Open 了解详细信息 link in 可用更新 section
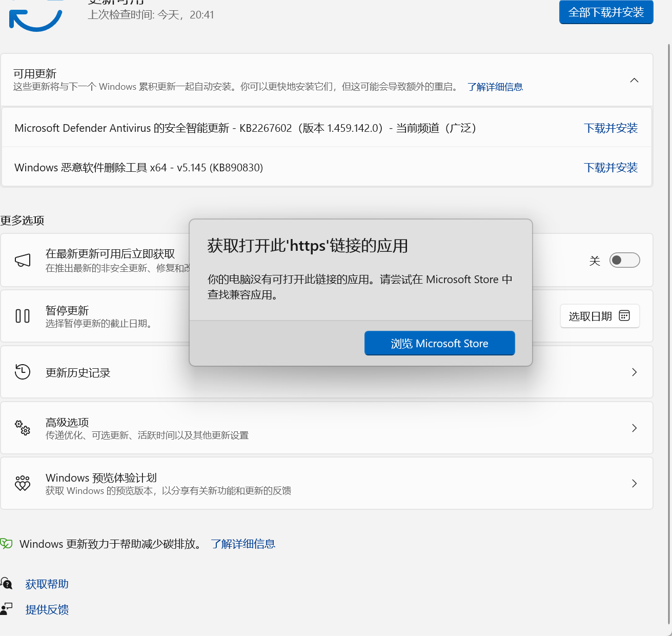This screenshot has width=672, height=636. [495, 87]
